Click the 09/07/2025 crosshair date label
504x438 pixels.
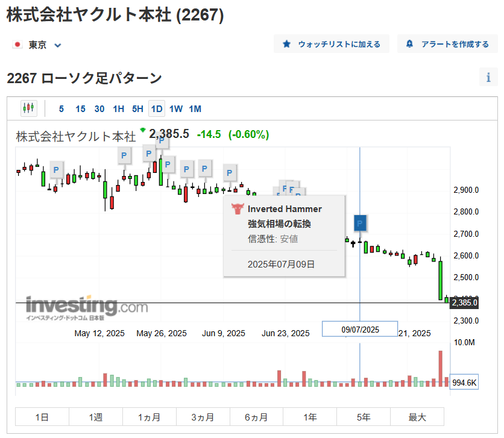pos(360,329)
